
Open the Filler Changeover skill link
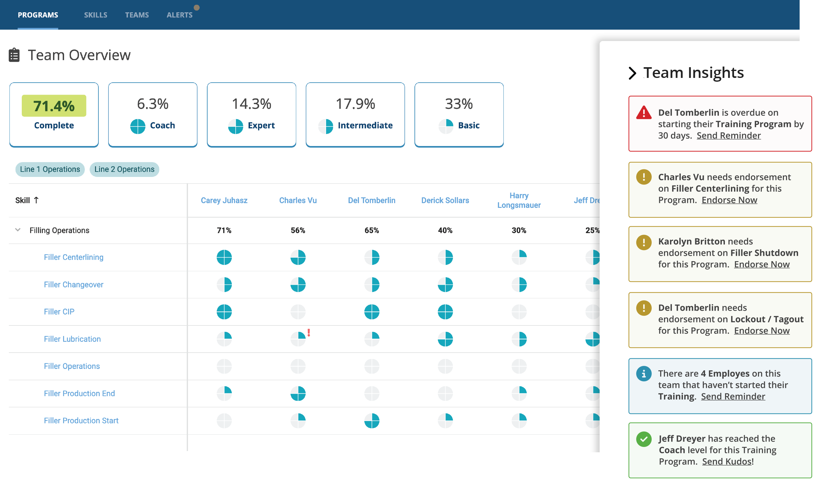click(x=73, y=284)
